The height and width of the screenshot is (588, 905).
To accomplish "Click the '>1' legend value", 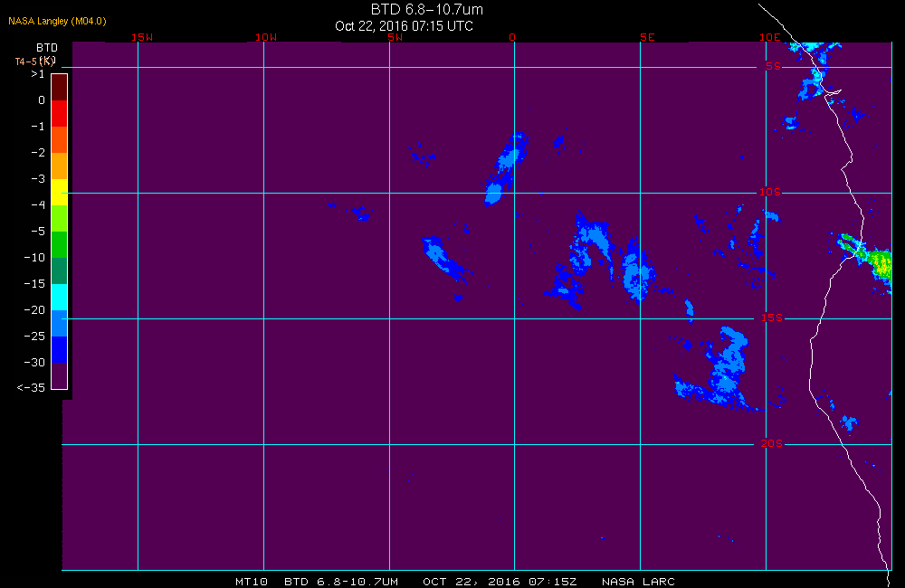I will (x=37, y=74).
